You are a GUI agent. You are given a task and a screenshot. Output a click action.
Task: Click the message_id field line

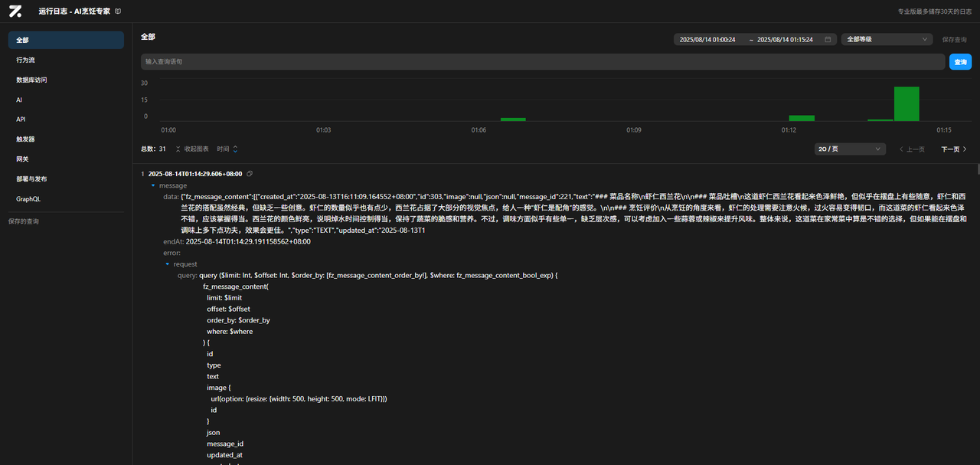click(x=225, y=444)
